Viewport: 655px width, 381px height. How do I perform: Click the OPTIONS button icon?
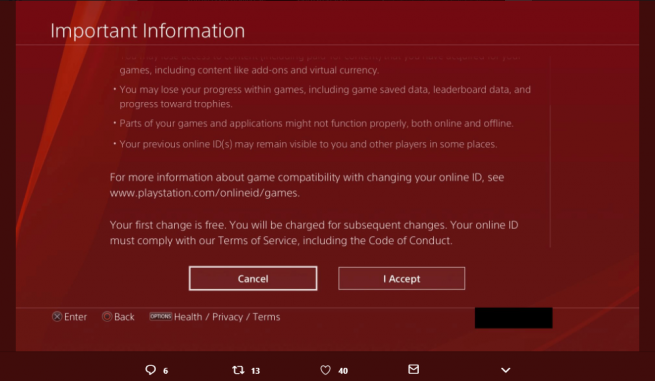pyautogui.click(x=160, y=316)
